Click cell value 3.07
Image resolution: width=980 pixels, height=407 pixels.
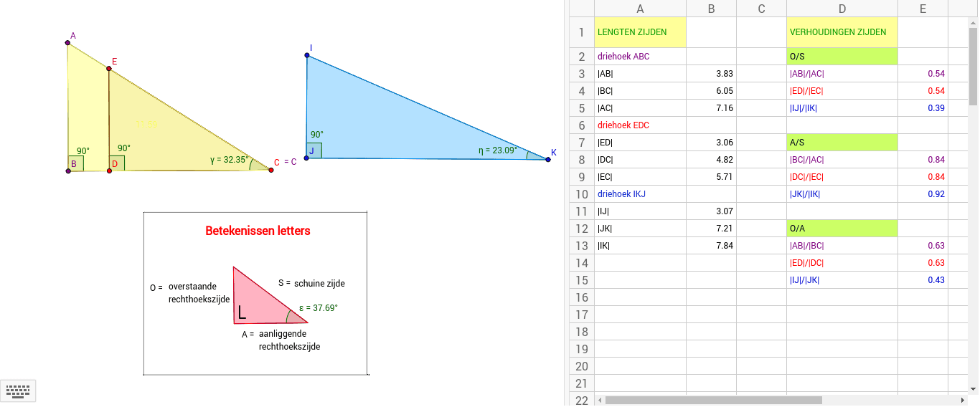711,211
